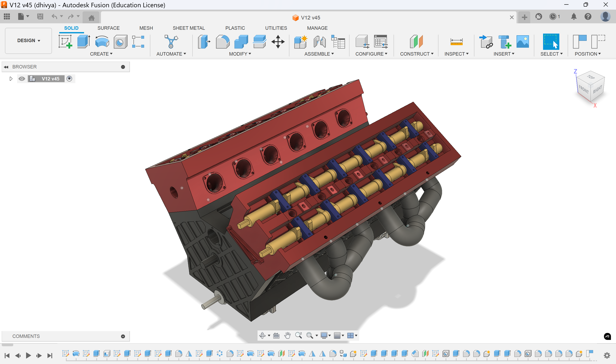Open the Measure tool

(x=456, y=41)
